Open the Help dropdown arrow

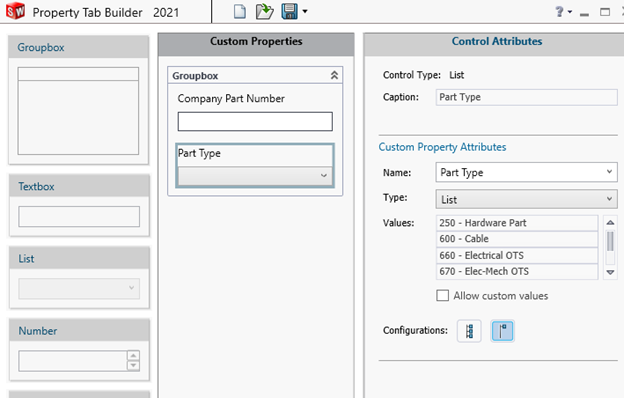point(570,12)
